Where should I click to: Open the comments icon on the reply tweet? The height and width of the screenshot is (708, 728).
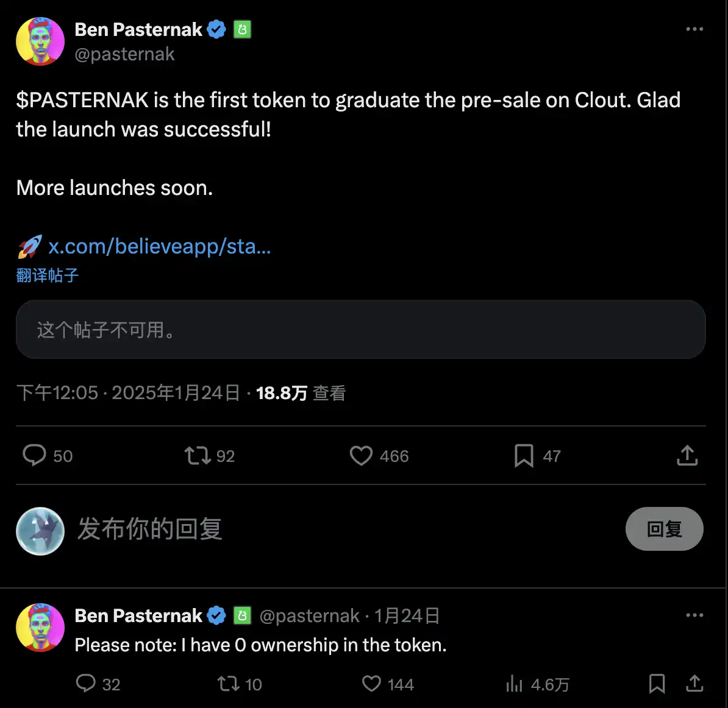86,684
